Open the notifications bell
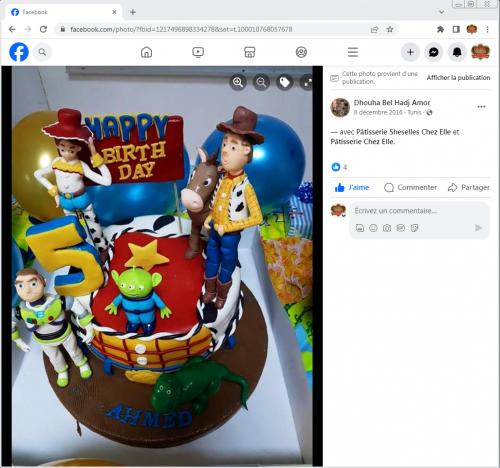This screenshot has width=500, height=468. tap(457, 52)
